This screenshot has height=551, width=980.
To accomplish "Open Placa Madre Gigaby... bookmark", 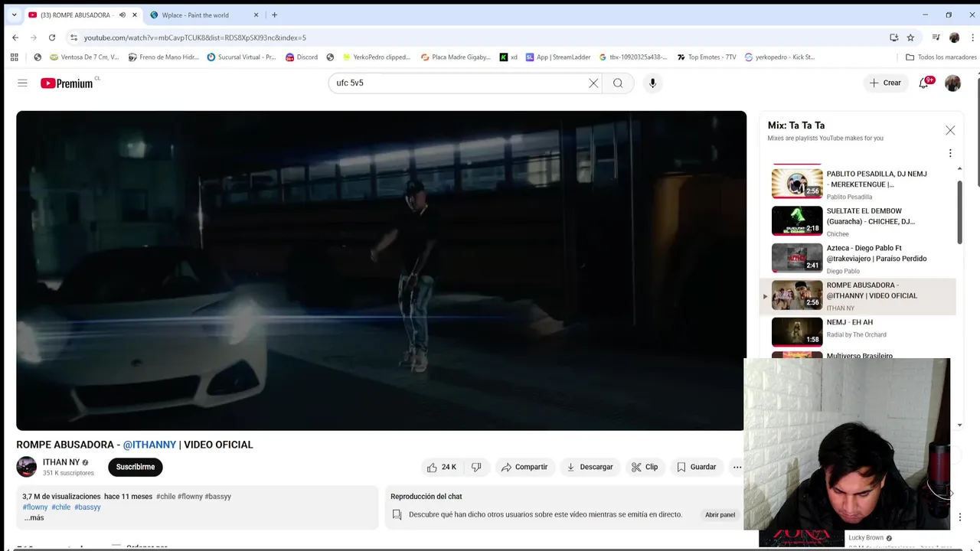I will (456, 57).
